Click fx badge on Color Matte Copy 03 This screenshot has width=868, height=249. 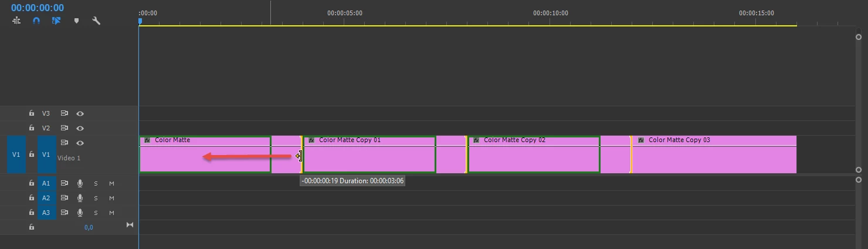641,140
